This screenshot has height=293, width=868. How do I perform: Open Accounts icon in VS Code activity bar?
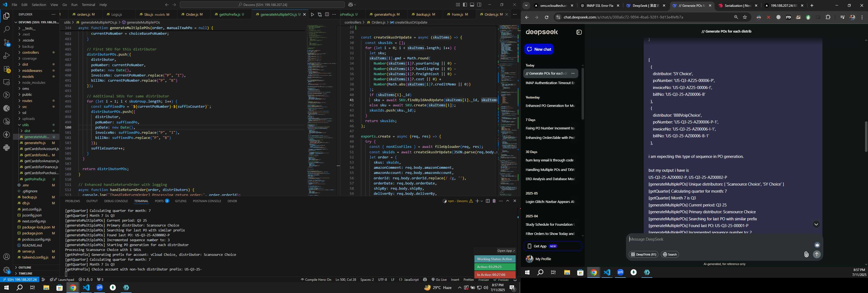tap(7, 257)
